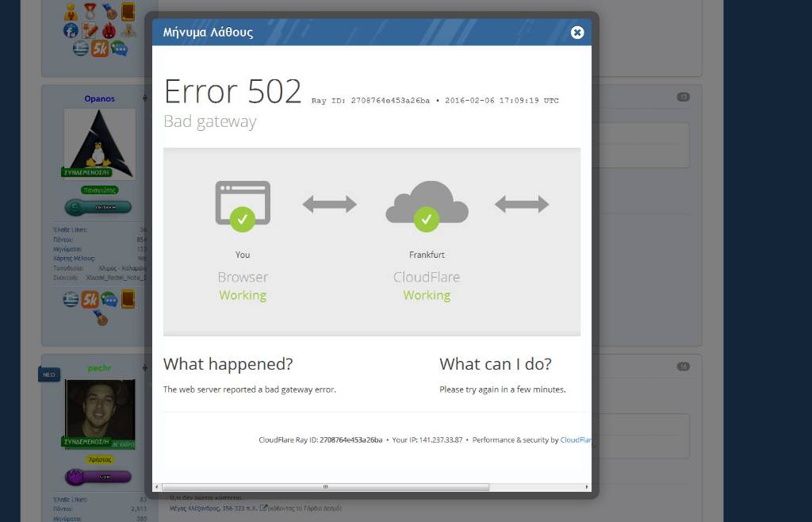This screenshot has height=522, width=812.
Task: Click the Facebook badge in top group
Action: (x=71, y=31)
